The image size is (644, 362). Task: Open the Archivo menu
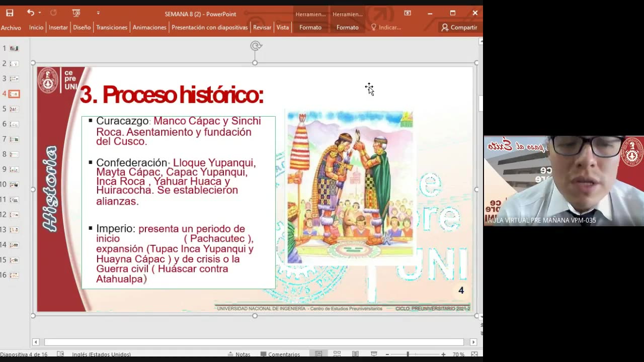point(11,28)
